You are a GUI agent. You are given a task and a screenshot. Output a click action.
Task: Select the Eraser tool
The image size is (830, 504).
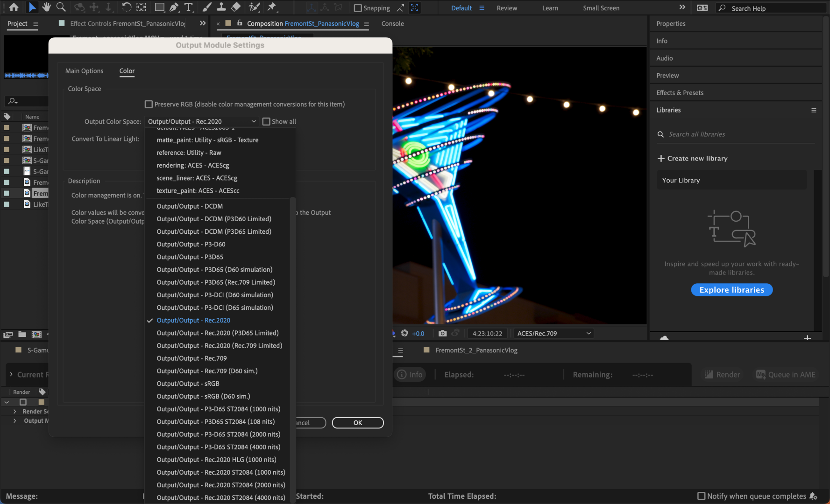coord(236,7)
